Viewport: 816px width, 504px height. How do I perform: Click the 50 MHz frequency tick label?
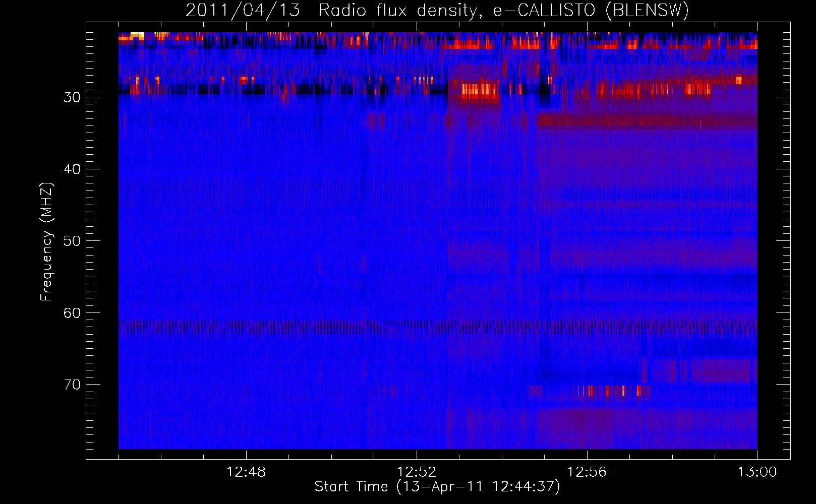tap(72, 241)
